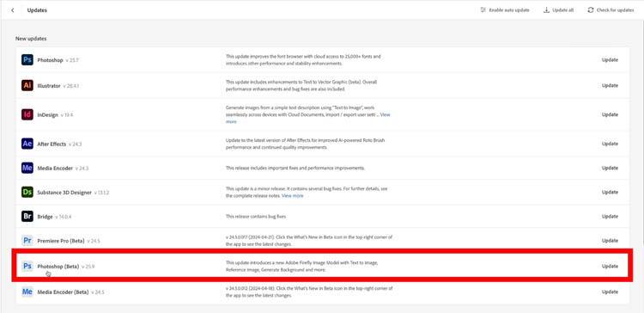Update Media Encoder v24.3
Image resolution: width=644 pixels, height=313 pixels.
(x=610, y=168)
